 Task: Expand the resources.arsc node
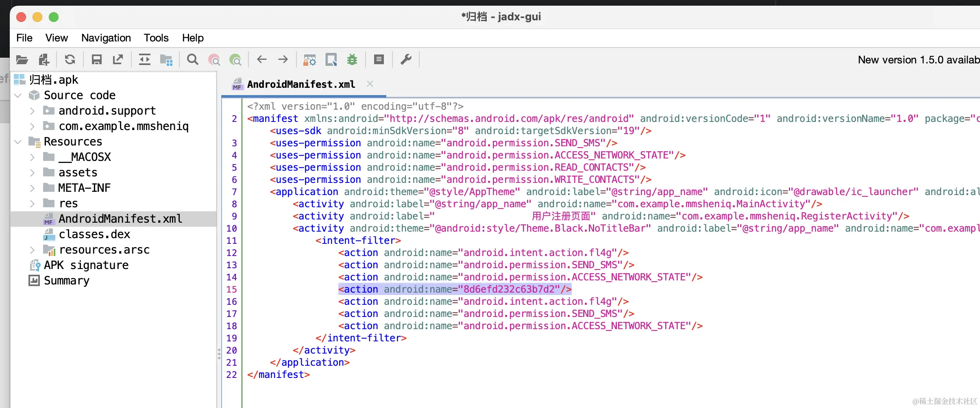click(33, 250)
